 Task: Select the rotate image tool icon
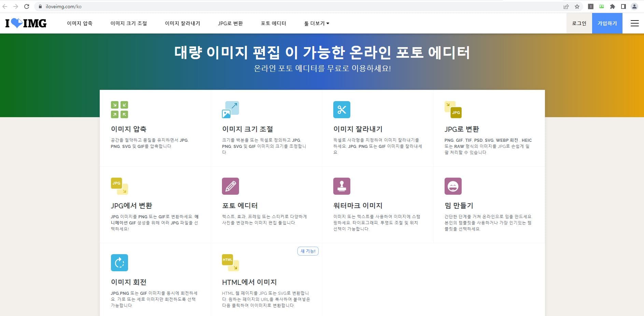120,263
